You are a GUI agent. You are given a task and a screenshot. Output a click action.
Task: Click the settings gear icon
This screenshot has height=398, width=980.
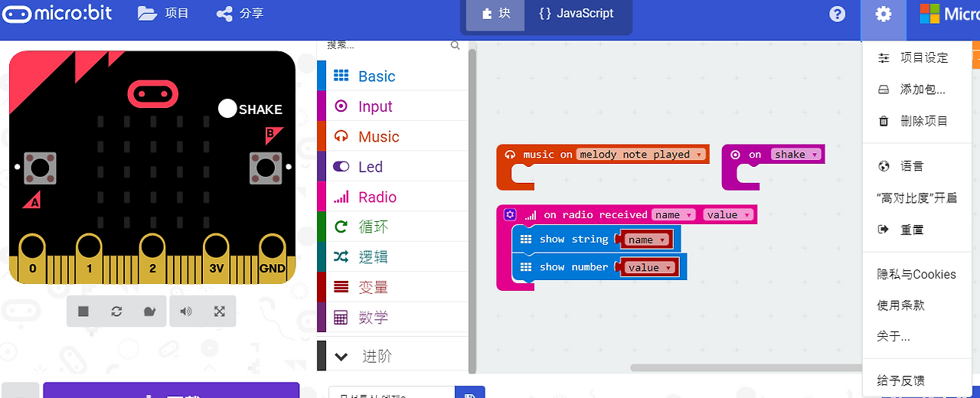click(x=884, y=14)
